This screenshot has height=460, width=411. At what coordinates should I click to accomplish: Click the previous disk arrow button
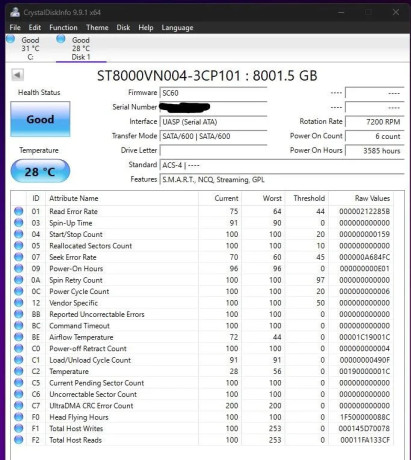(17, 75)
